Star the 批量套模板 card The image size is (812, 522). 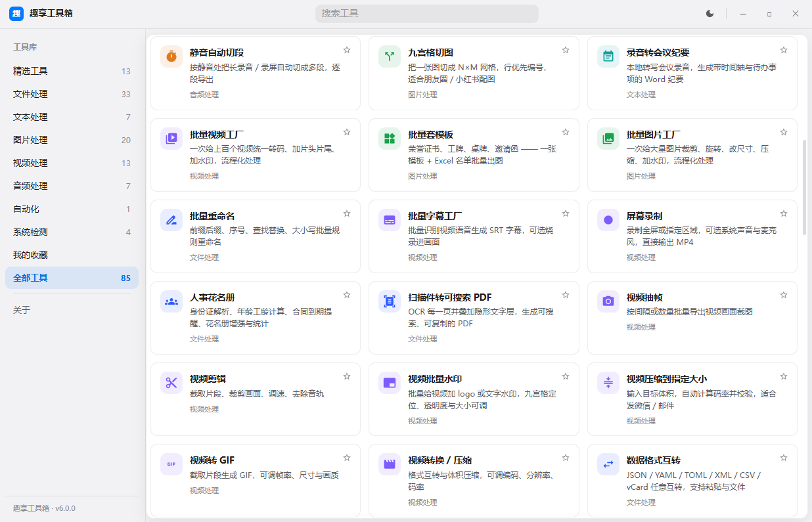click(566, 132)
